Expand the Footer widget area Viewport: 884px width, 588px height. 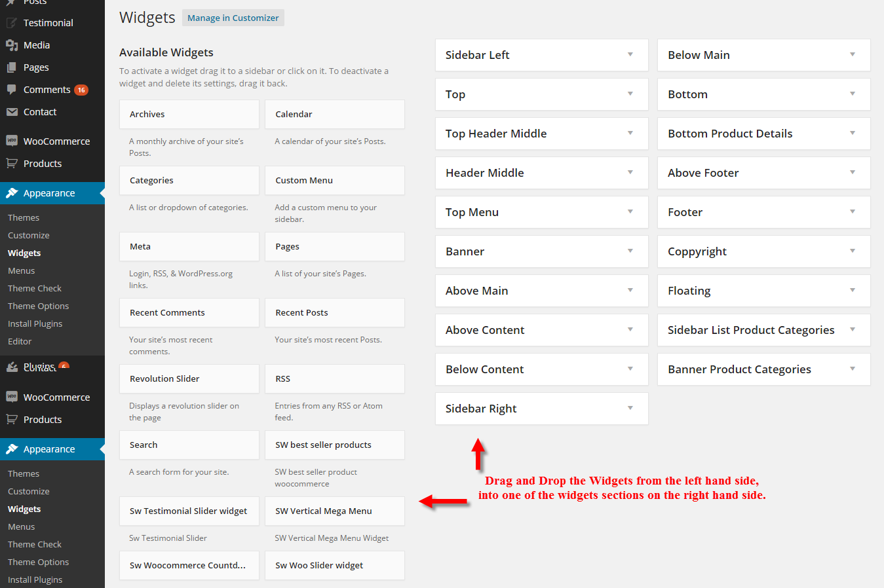coord(764,212)
